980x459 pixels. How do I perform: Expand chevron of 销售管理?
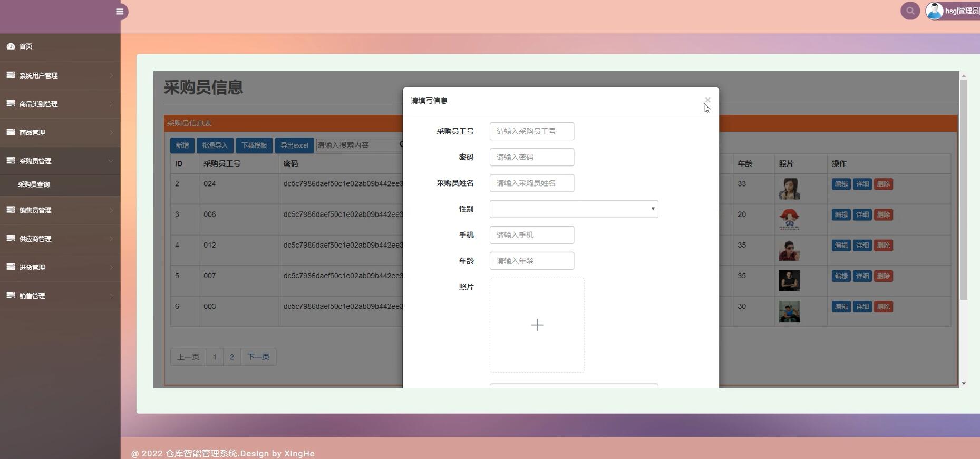(111, 296)
